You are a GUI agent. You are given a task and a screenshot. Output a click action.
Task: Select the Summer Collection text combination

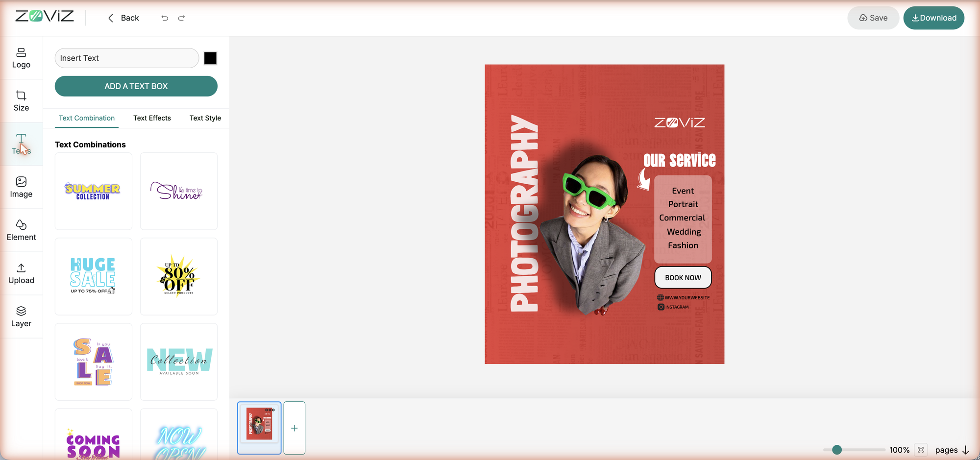[94, 191]
